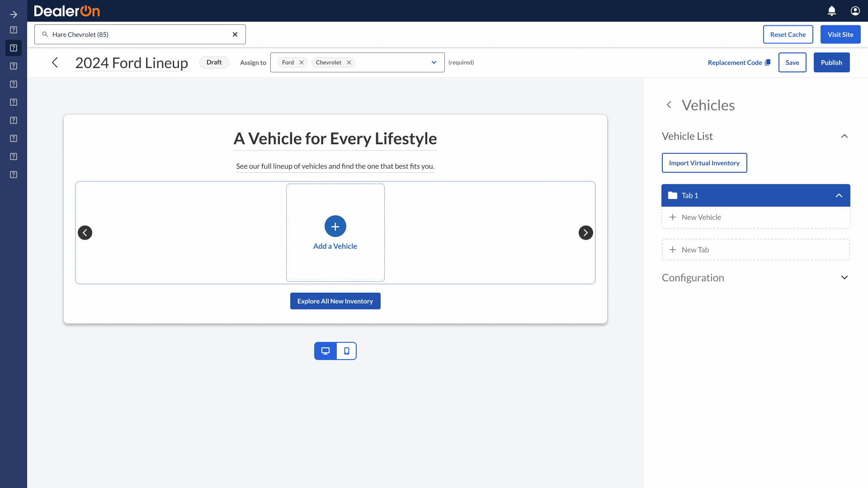
Task: Copy the Replacement Code
Action: tap(739, 62)
